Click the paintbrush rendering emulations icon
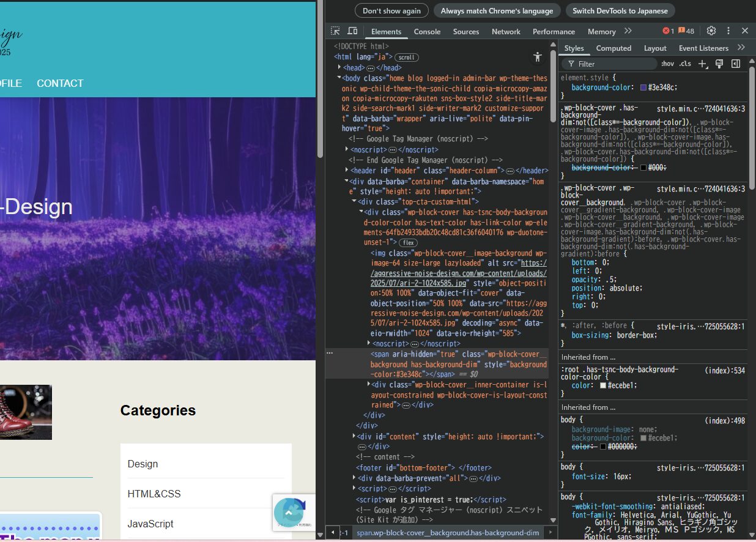The image size is (756, 542). tap(719, 64)
